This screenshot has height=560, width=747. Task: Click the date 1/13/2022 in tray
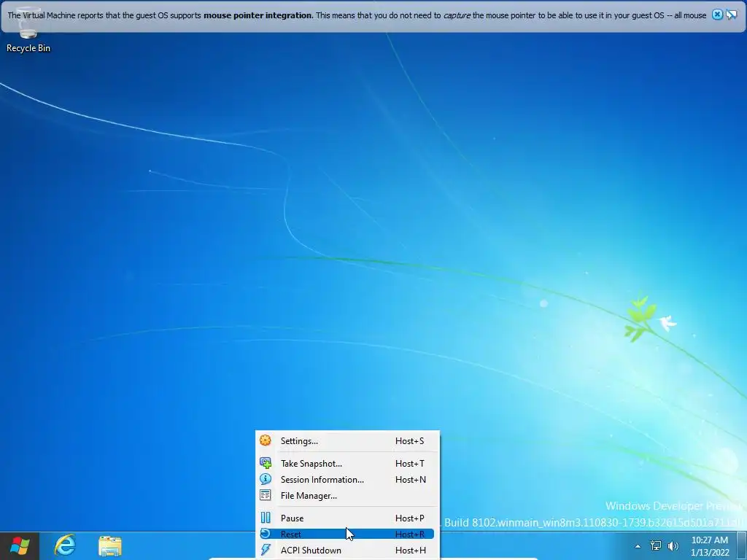pos(710,553)
